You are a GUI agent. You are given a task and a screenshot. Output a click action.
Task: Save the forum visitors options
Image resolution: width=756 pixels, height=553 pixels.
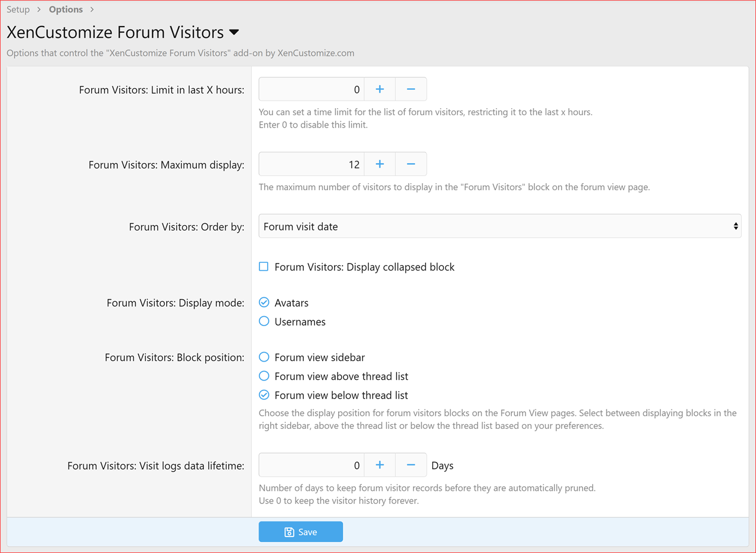pyautogui.click(x=301, y=532)
